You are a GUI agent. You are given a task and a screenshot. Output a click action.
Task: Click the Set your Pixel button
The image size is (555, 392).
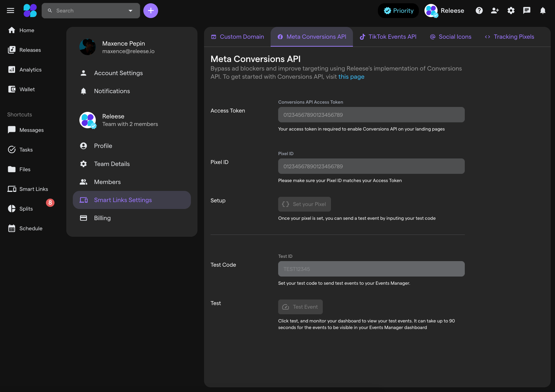(x=304, y=204)
